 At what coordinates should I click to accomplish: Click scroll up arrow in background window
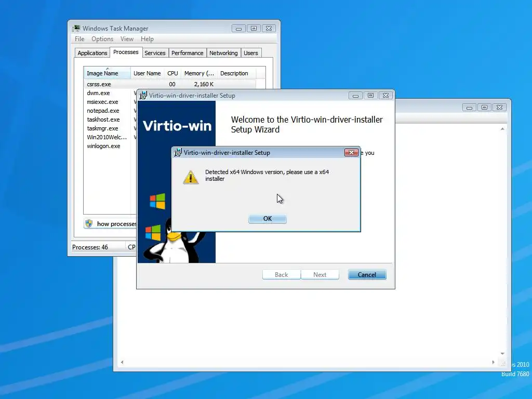(502, 129)
